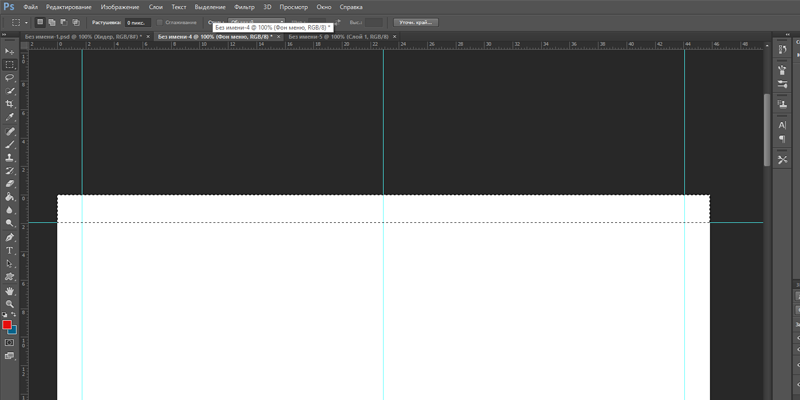Screen dimensions: 800x400
Task: Open the Фильтр menu
Action: coord(244,6)
